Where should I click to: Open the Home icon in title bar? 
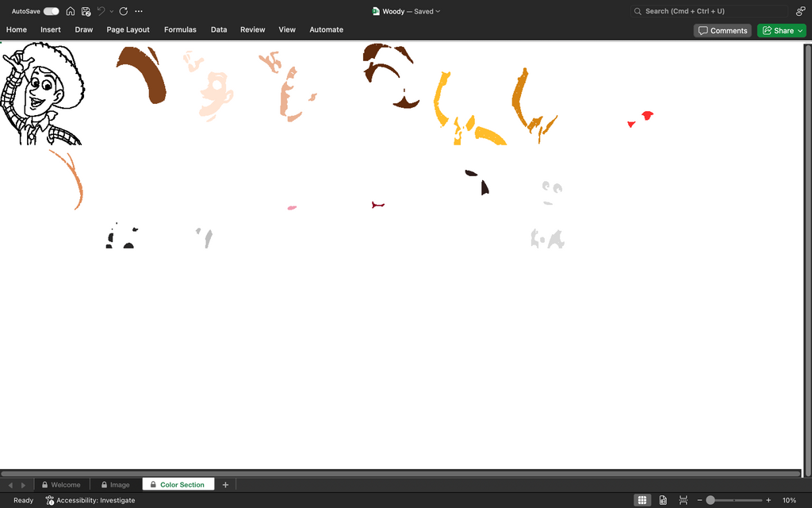pyautogui.click(x=71, y=11)
